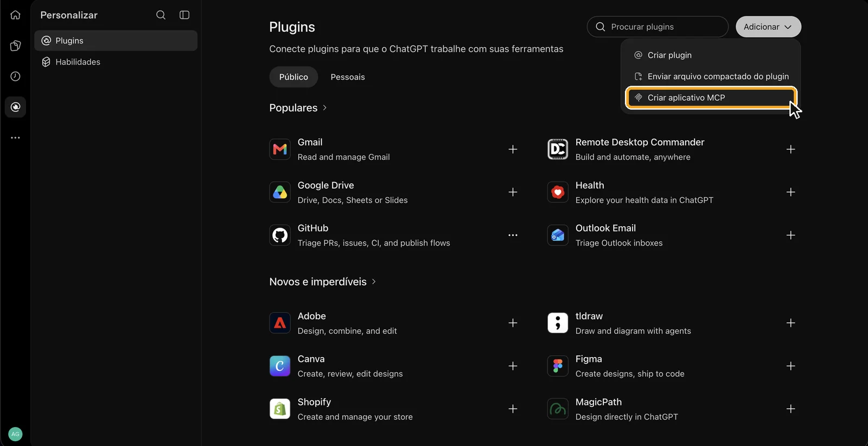Viewport: 868px width, 446px height.
Task: Open the Adicionar dropdown button
Action: point(768,27)
